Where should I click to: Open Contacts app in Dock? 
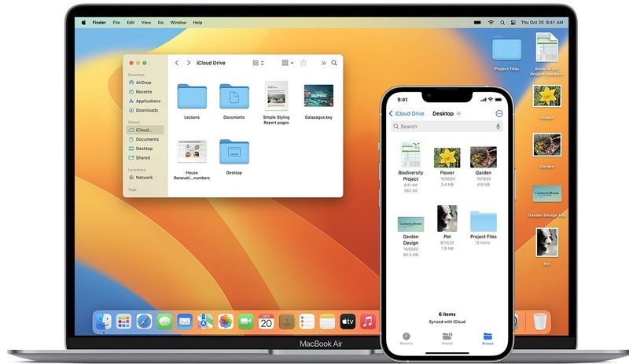pos(287,322)
